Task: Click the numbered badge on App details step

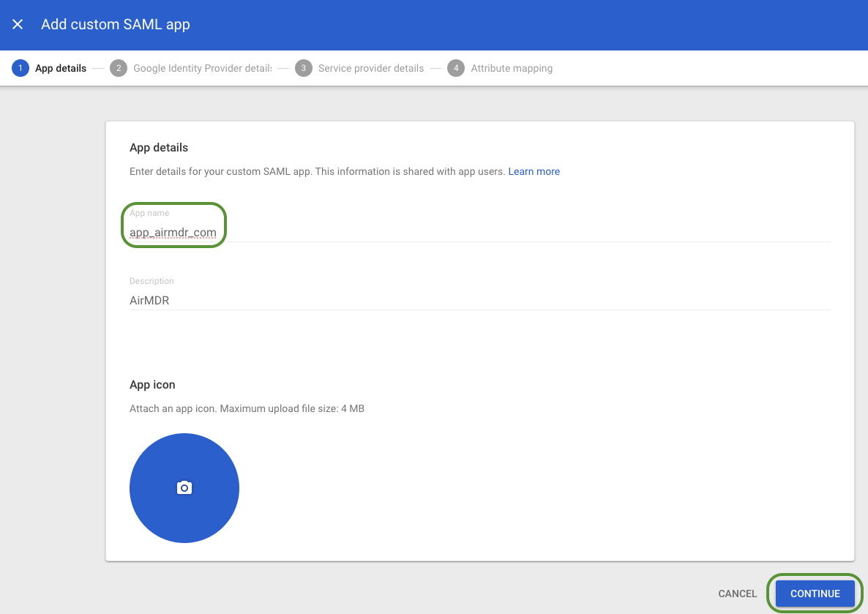Action: (20, 68)
